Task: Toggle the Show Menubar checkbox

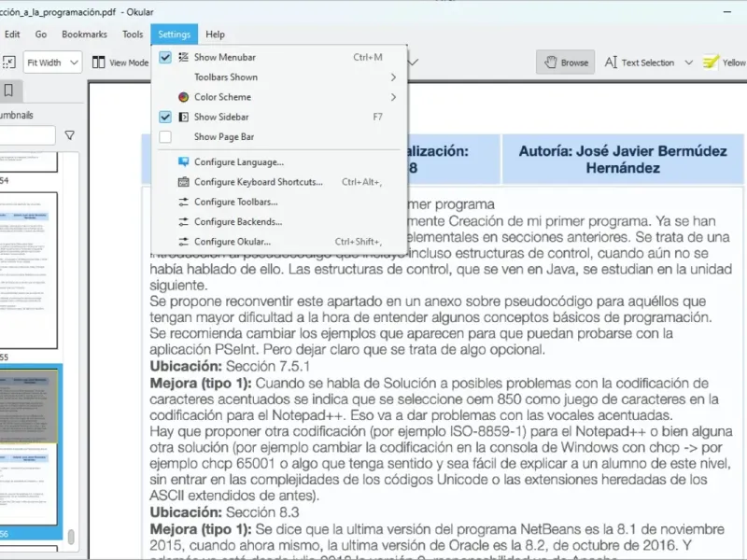Action: (165, 57)
